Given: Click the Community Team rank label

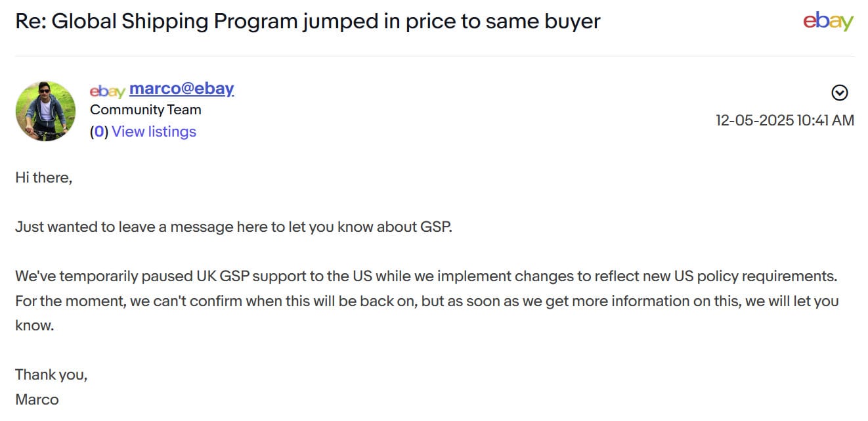Looking at the screenshot, I should [x=145, y=110].
